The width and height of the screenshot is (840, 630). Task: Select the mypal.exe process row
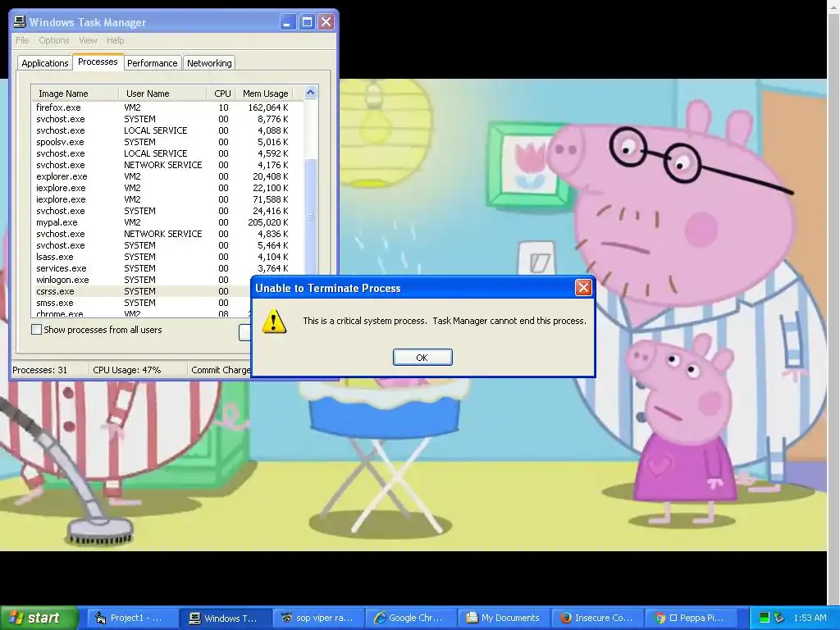click(167, 222)
